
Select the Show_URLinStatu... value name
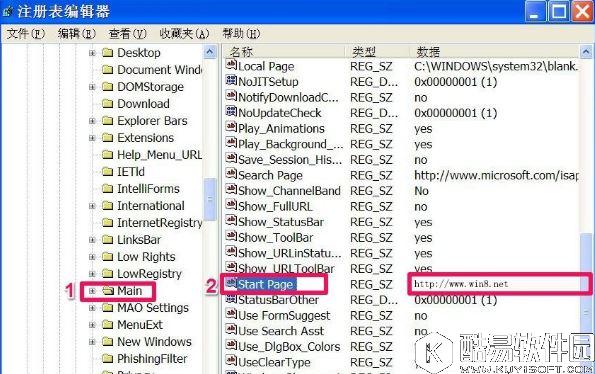[290, 253]
